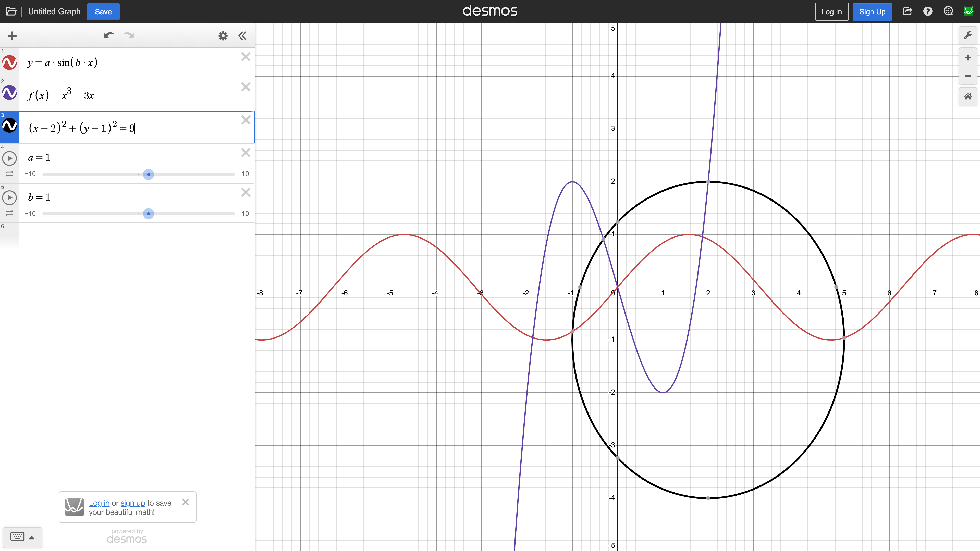Click the green Desmos graph icon in the header
Image resolution: width=980 pixels, height=551 pixels.
click(969, 11)
